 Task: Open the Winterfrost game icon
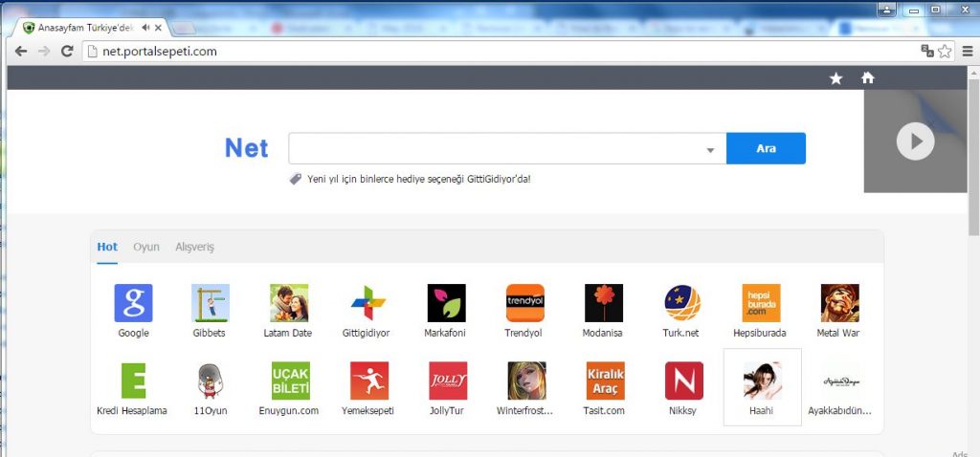(527, 381)
